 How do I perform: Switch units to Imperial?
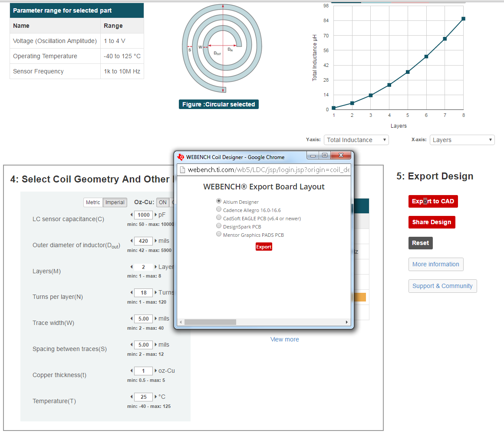[115, 202]
